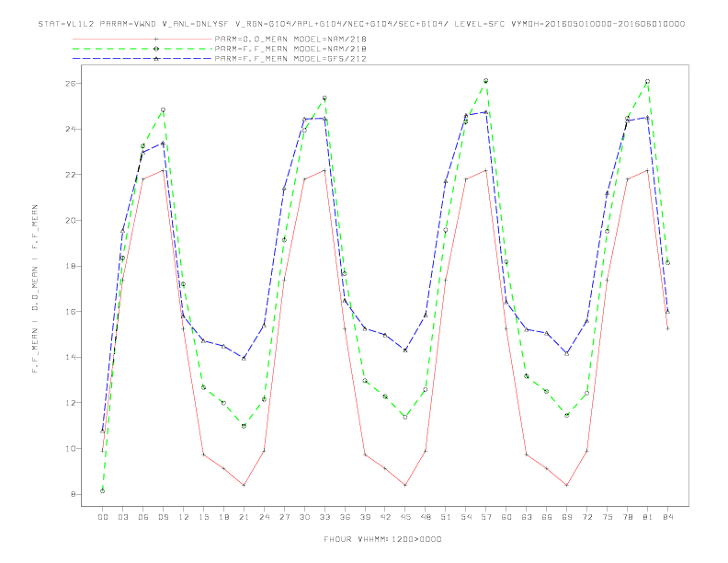The height and width of the screenshot is (563, 728).
Task: Click x-axis forecast hour label 21
Action: (244, 517)
